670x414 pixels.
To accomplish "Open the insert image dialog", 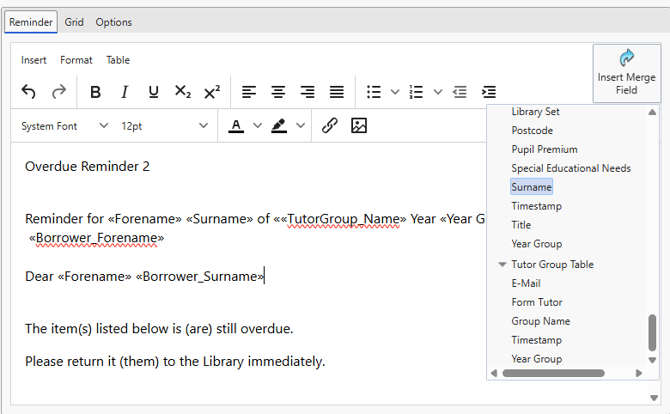I will tap(359, 126).
